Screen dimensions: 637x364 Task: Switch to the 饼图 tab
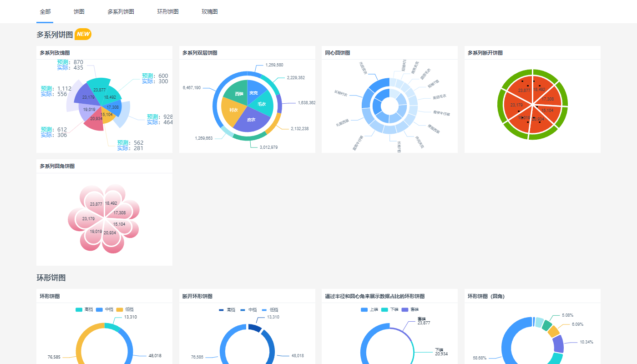pos(79,12)
